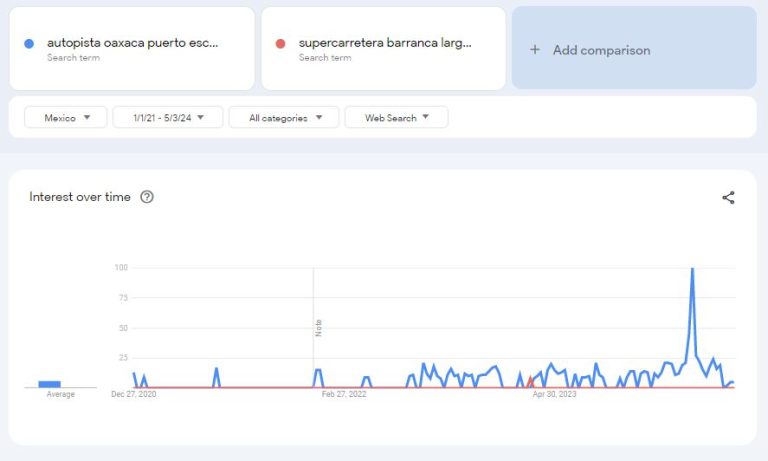Click the red dot of the supercarretera term
This screenshot has height=461, width=768.
[281, 44]
